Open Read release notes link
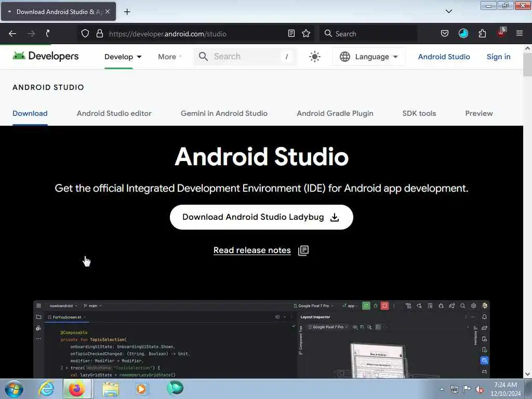 pos(252,250)
